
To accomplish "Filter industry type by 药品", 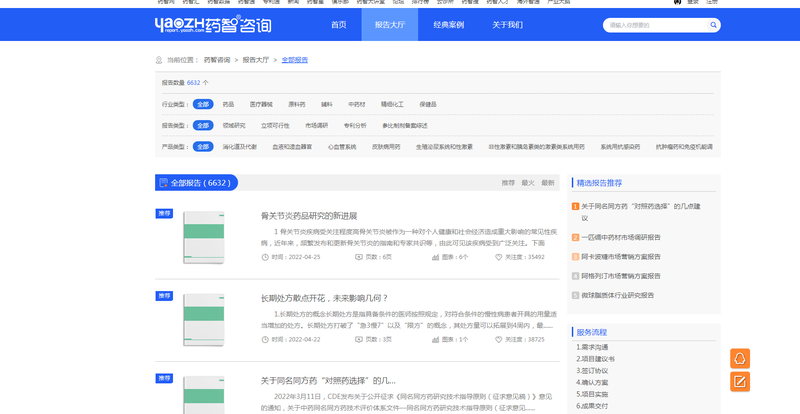I will pyautogui.click(x=228, y=104).
